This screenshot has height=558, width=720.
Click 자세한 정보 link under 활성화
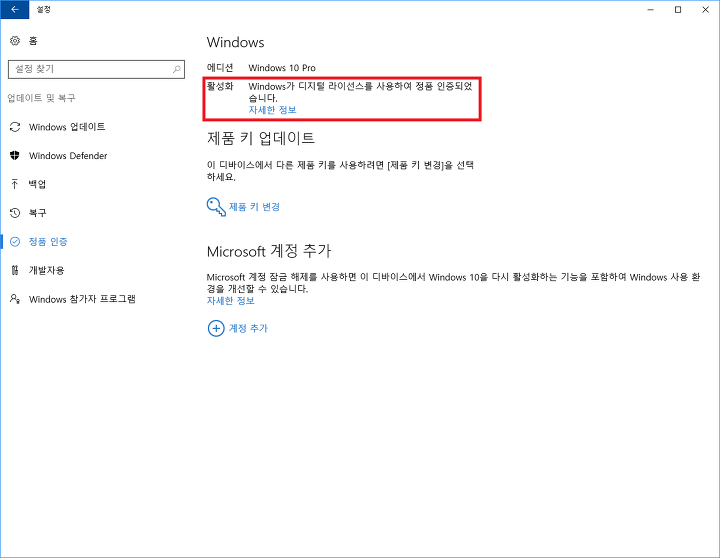pyautogui.click(x=272, y=110)
